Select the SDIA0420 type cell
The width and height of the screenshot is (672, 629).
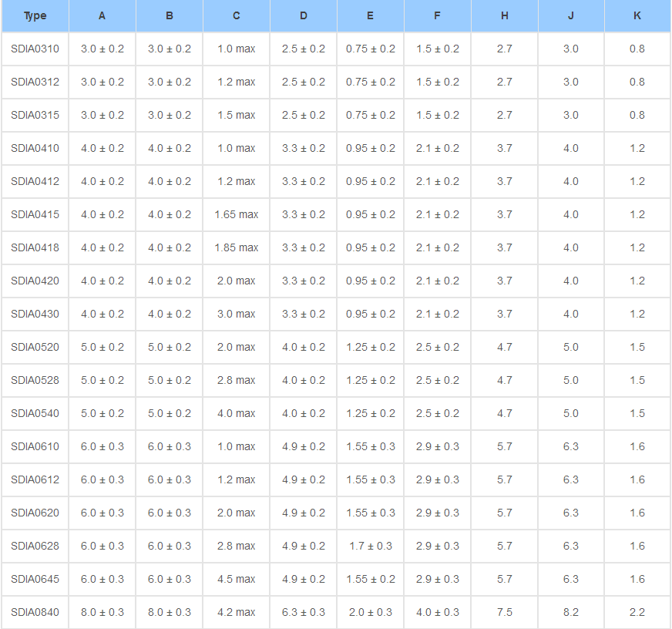(35, 281)
